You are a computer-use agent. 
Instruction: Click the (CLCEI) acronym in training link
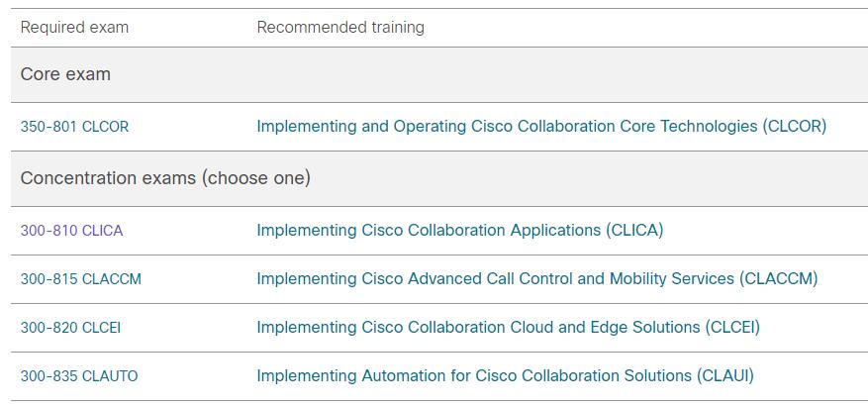point(732,327)
